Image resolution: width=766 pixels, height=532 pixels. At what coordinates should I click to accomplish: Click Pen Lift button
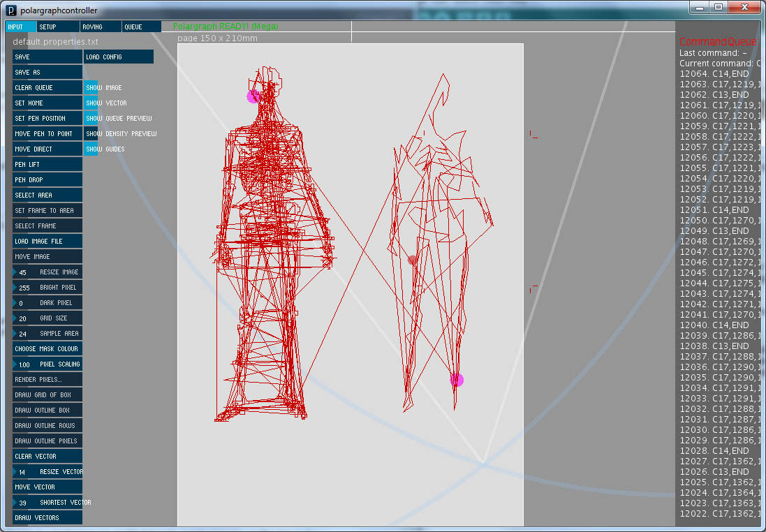pyautogui.click(x=47, y=165)
